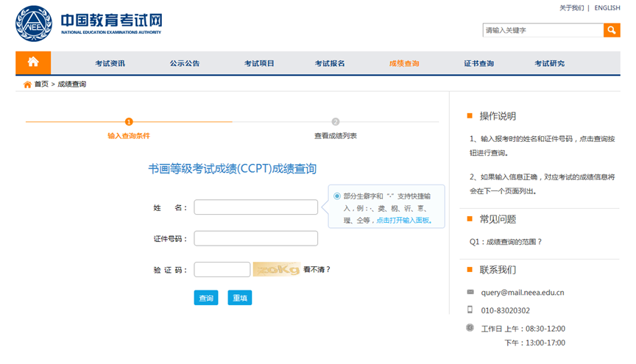This screenshot has width=636, height=364.
Task: Click the 常见问题 heading
Action: point(498,219)
